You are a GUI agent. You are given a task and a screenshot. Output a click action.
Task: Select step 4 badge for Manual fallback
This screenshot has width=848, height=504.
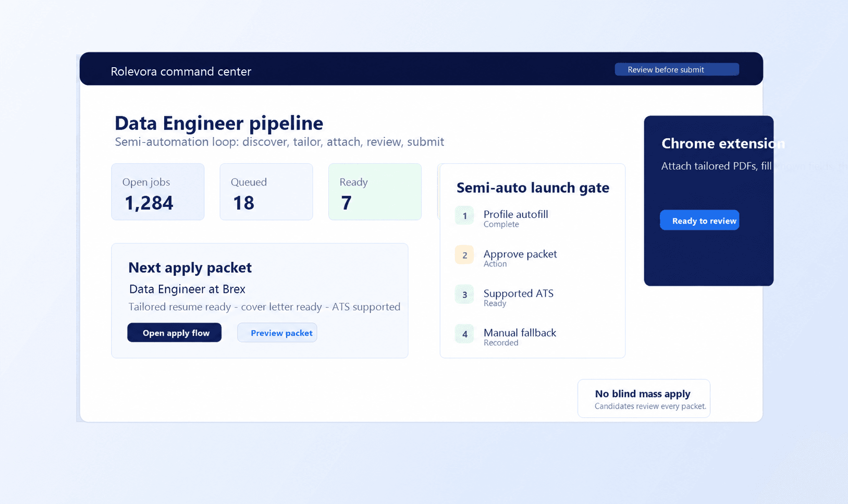click(464, 334)
